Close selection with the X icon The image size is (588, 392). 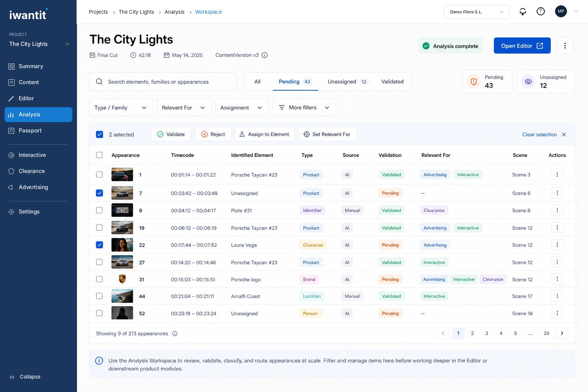pyautogui.click(x=564, y=134)
